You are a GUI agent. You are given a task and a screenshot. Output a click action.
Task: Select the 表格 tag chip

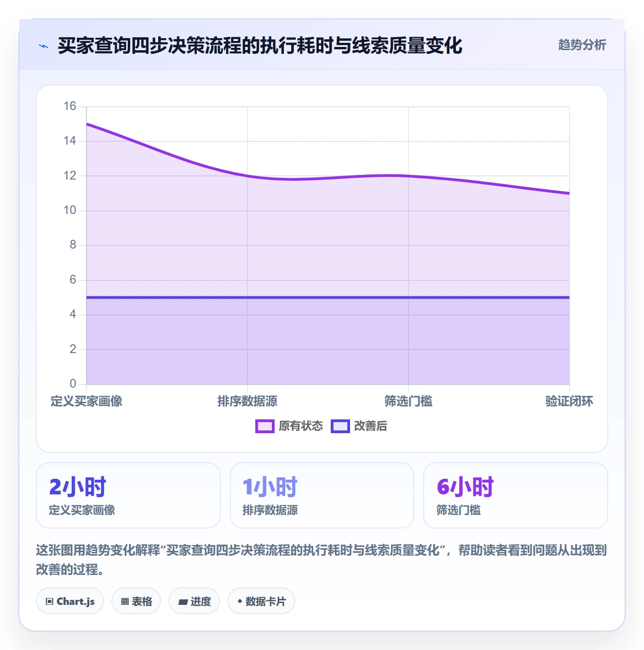tap(136, 601)
